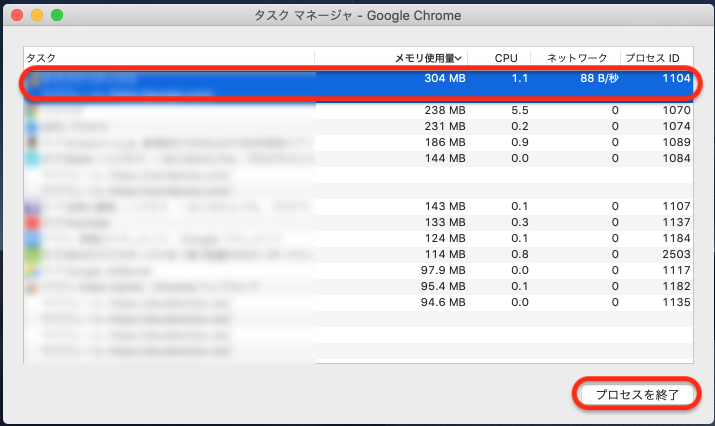The width and height of the screenshot is (715, 426).
Task: Click CPU value 0.0 in the 144 MB row
Action: pyautogui.click(x=520, y=158)
